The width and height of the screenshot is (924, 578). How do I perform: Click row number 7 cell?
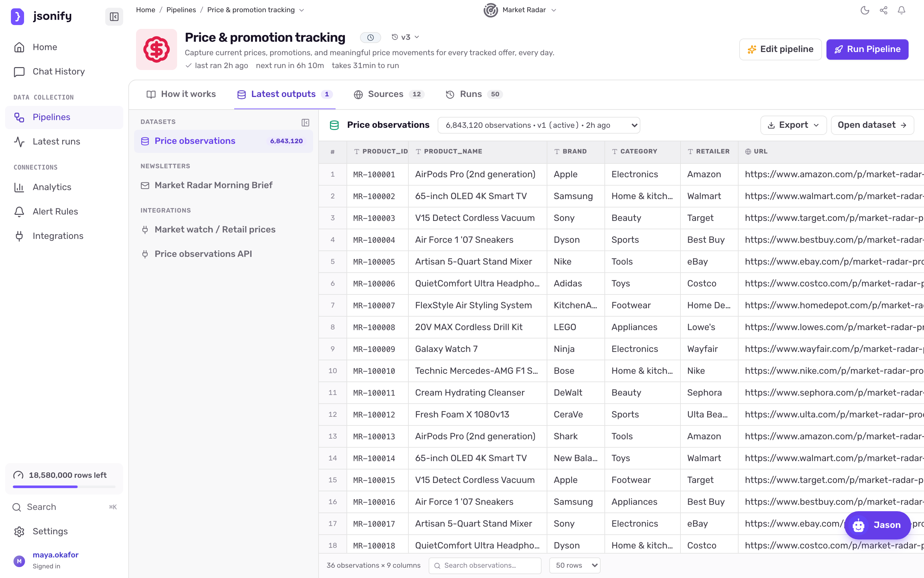coord(333,305)
